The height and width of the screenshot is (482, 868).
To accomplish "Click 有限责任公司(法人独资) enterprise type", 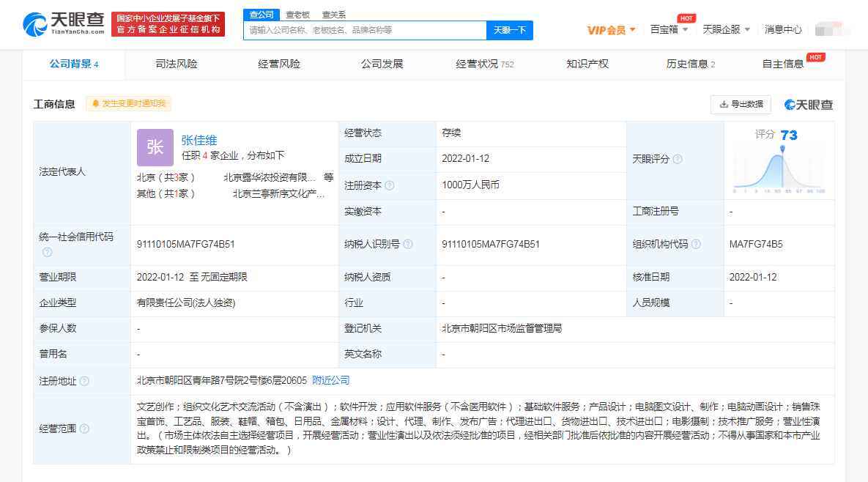I will pyautogui.click(x=186, y=303).
